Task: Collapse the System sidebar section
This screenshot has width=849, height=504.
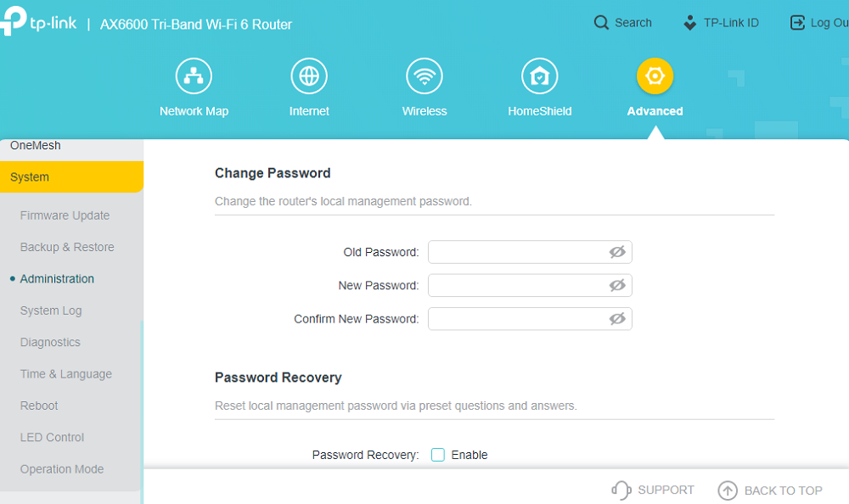Action: pyautogui.click(x=71, y=177)
